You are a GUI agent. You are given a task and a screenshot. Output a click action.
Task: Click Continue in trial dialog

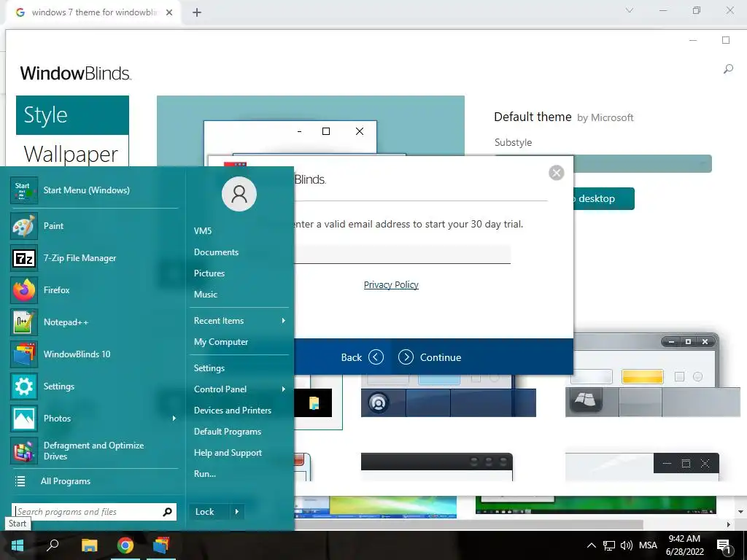[430, 357]
